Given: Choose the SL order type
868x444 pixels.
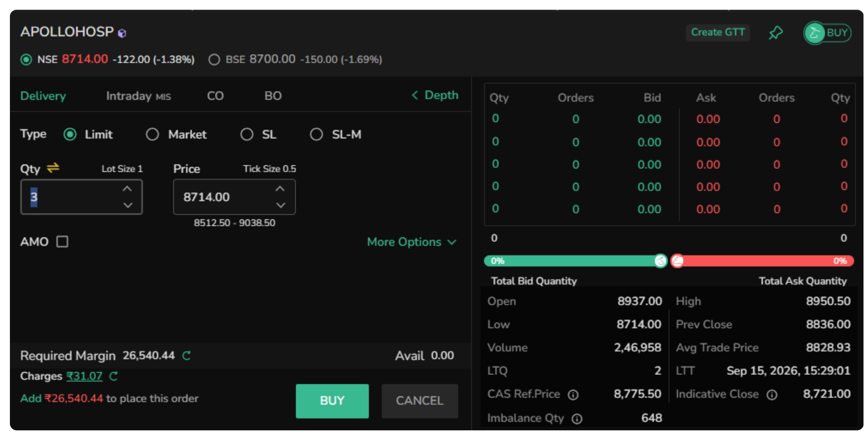Looking at the screenshot, I should 247,134.
